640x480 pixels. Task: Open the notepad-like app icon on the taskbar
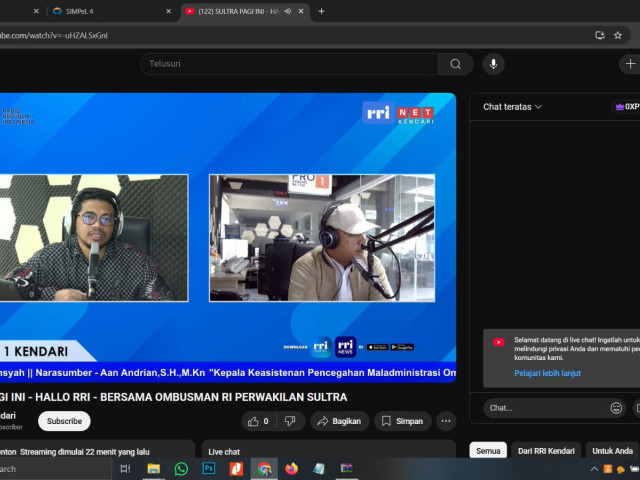319,469
